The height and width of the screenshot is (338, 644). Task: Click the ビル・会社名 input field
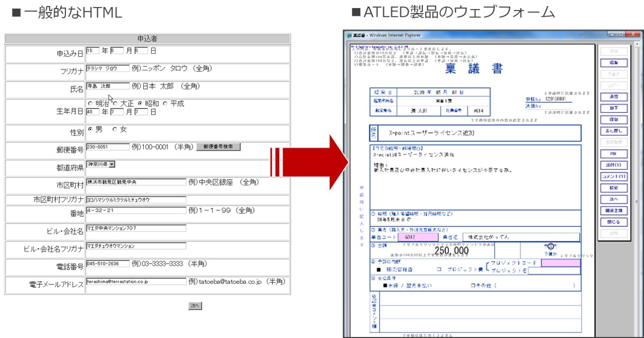(x=136, y=228)
